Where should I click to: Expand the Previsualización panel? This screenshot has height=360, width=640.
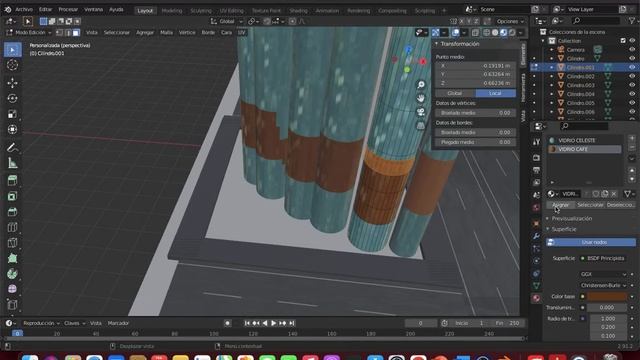click(571, 218)
